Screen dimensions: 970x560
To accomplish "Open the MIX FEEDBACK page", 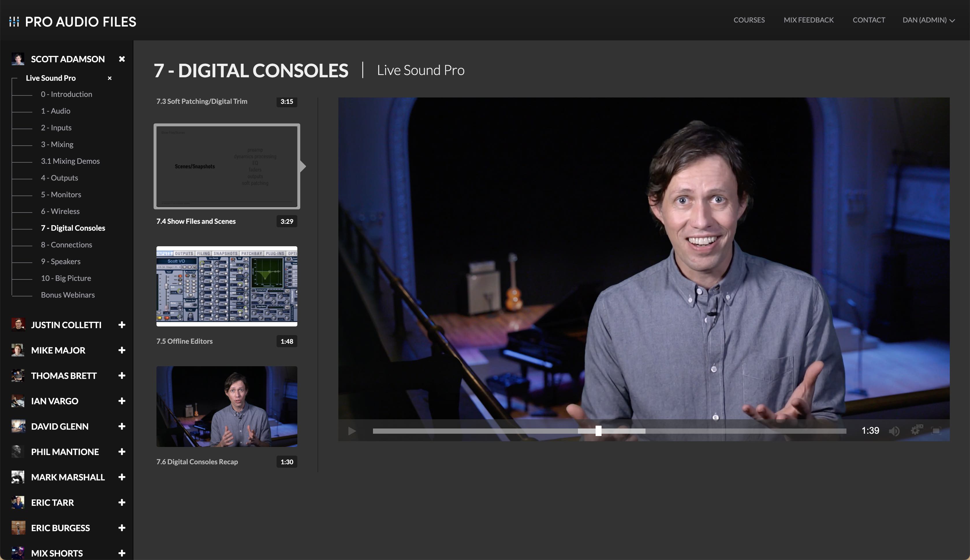I will pos(808,20).
